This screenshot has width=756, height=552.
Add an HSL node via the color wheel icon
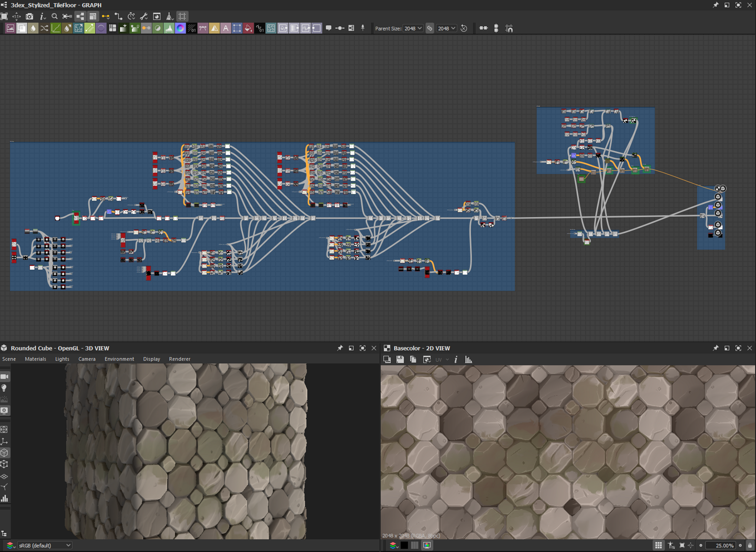(180, 28)
